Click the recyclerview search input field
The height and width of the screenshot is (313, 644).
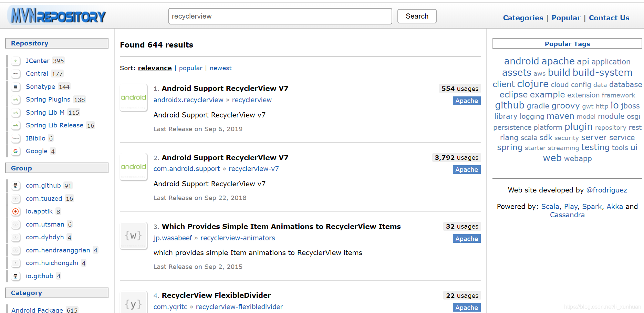pyautogui.click(x=280, y=16)
